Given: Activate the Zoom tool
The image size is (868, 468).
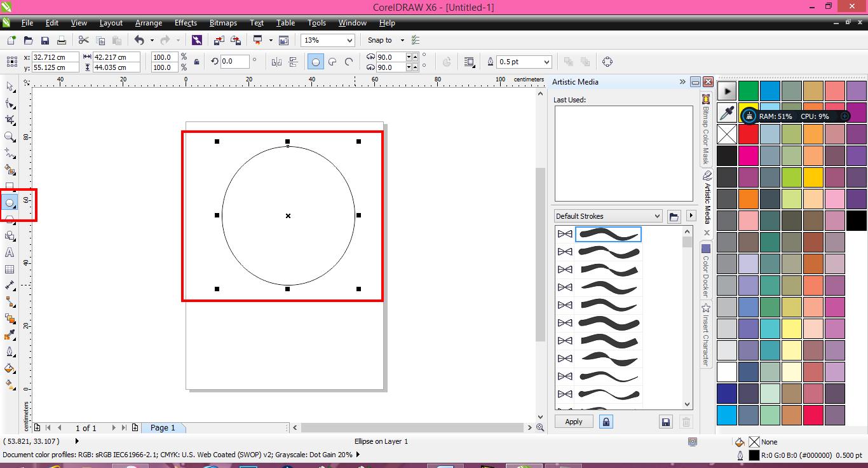Looking at the screenshot, I should 10,137.
